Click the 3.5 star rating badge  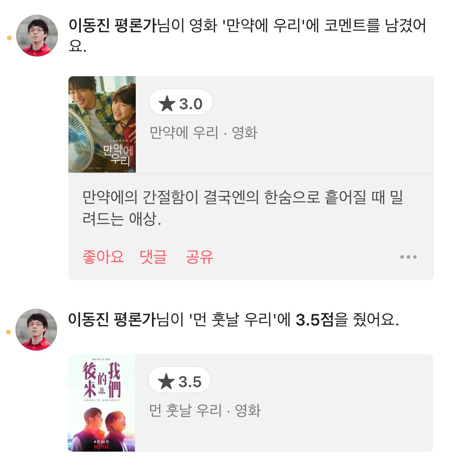point(180,381)
